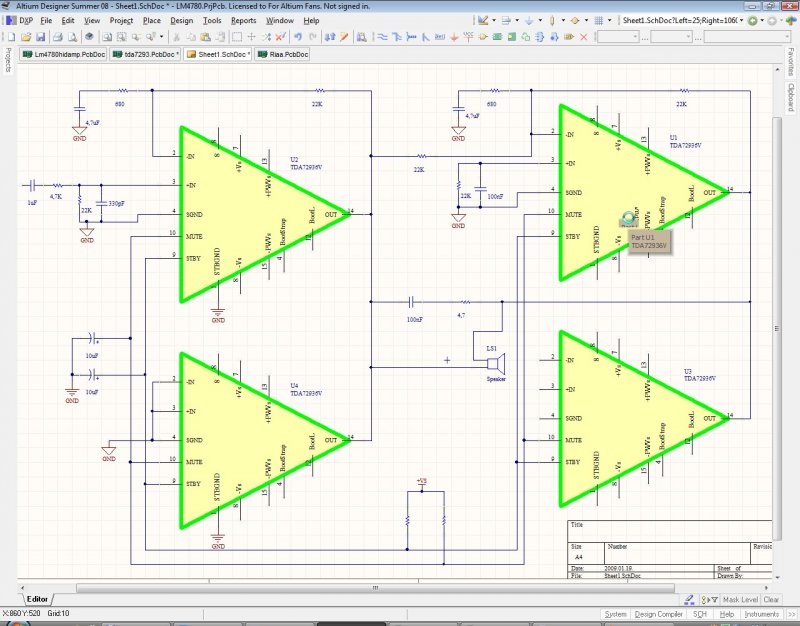800x626 pixels.
Task: Open the first empty combo box in toolbar
Action: (x=617, y=37)
